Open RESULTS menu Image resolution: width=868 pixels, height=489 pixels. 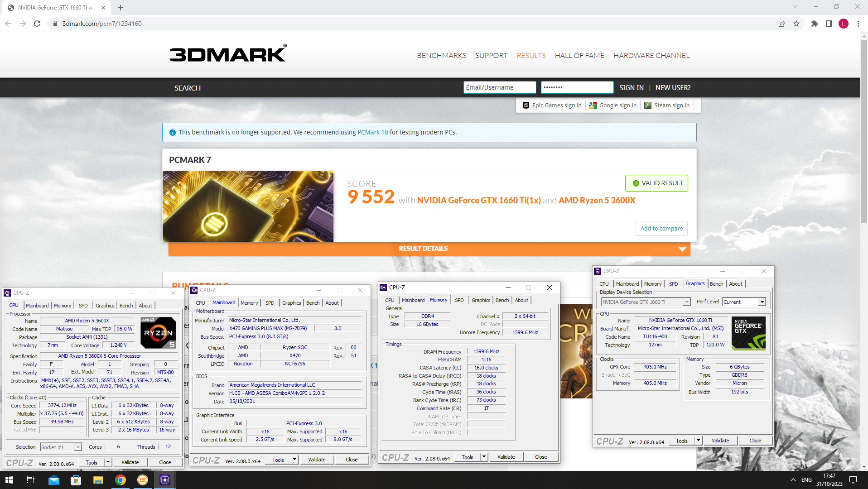pyautogui.click(x=531, y=55)
